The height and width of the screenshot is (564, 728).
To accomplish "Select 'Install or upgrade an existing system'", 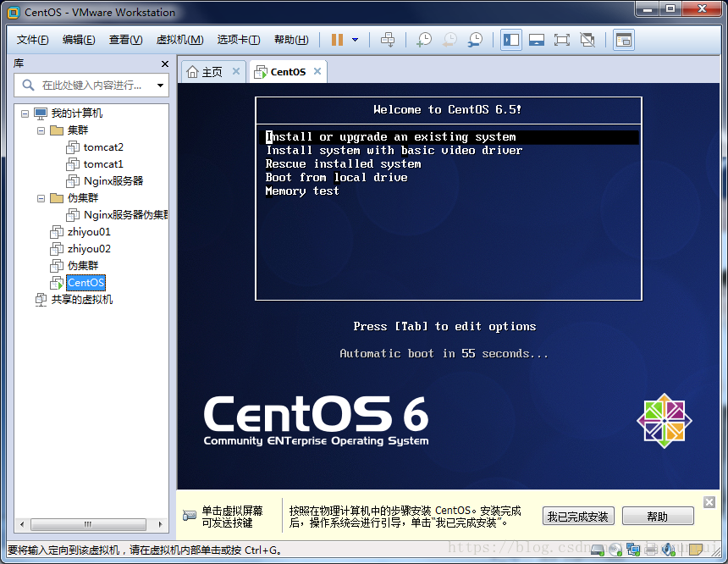I will pyautogui.click(x=449, y=137).
